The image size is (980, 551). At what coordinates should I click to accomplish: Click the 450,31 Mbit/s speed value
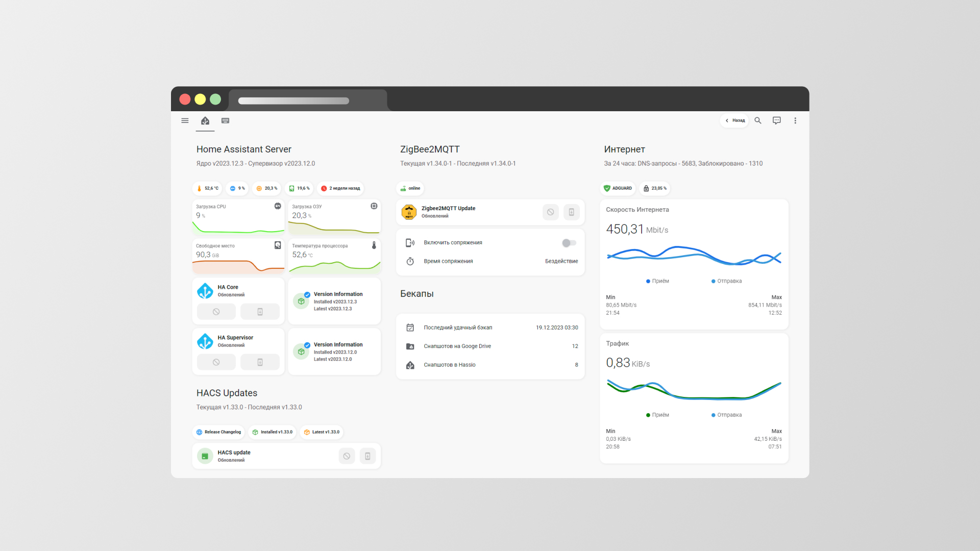click(637, 229)
